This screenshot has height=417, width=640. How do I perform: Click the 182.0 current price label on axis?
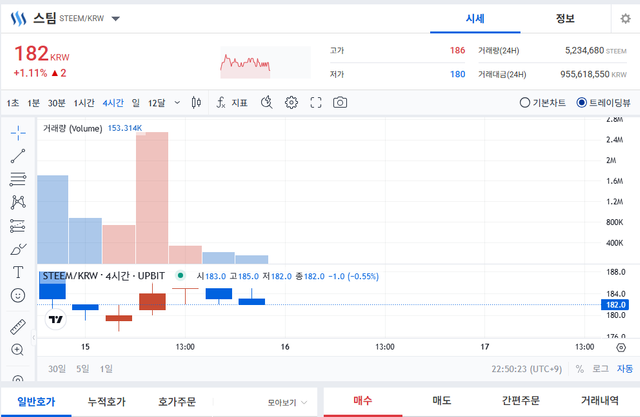615,304
